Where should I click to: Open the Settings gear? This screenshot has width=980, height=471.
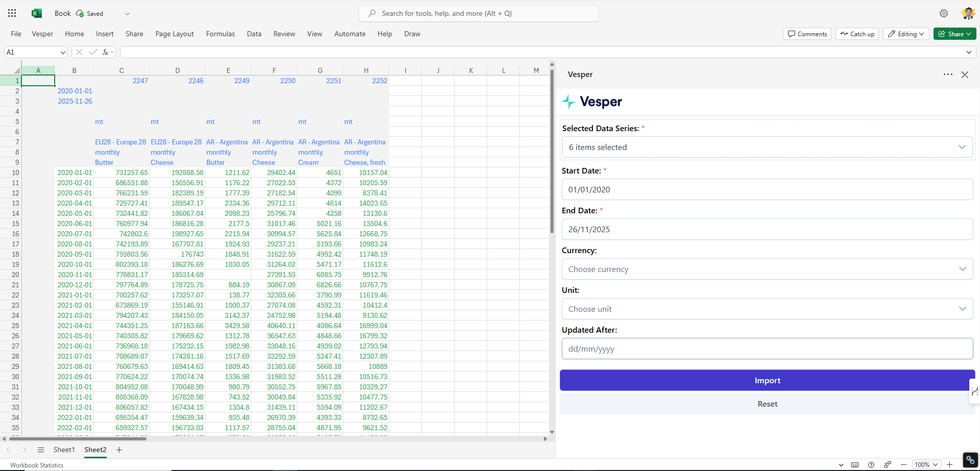pos(943,13)
